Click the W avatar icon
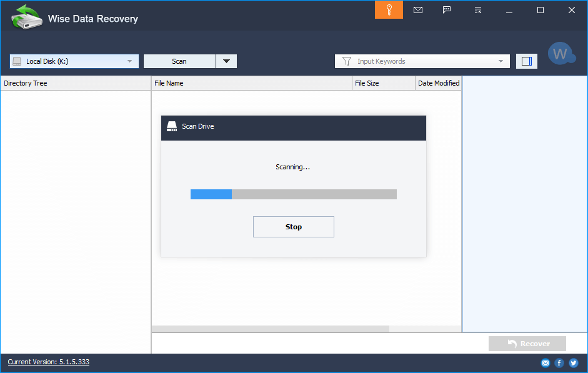 561,54
